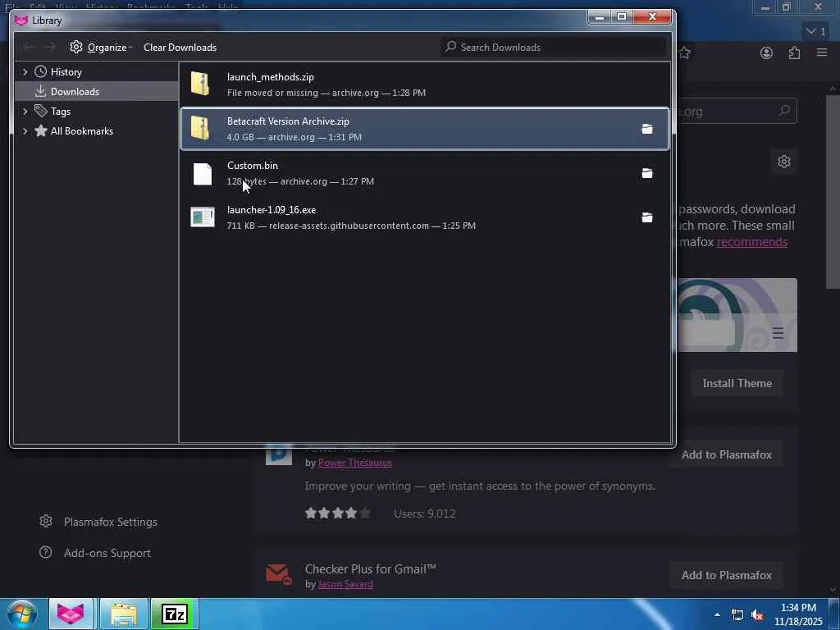Click the theme preview thumbnail

pos(737,315)
